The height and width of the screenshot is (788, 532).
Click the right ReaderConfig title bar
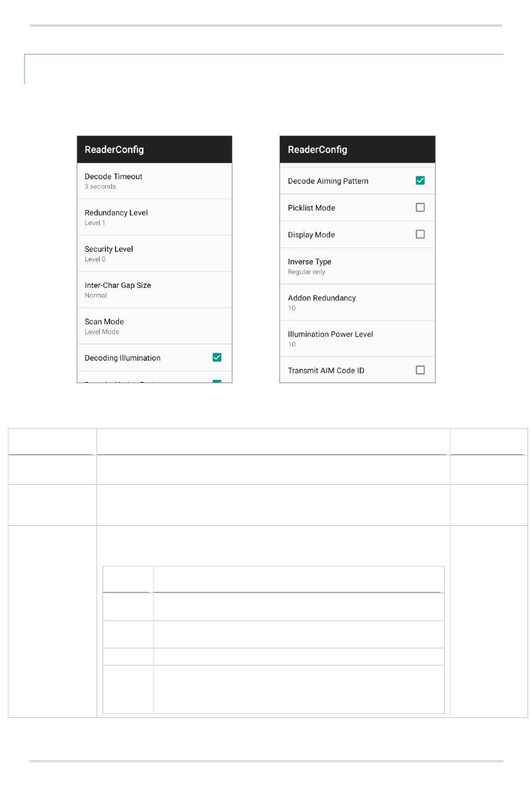tap(357, 150)
